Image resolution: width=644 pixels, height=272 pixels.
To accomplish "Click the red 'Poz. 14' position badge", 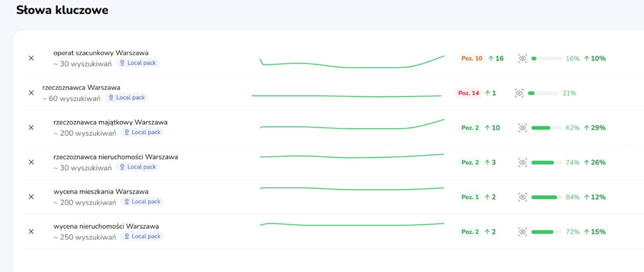I will click(x=468, y=93).
